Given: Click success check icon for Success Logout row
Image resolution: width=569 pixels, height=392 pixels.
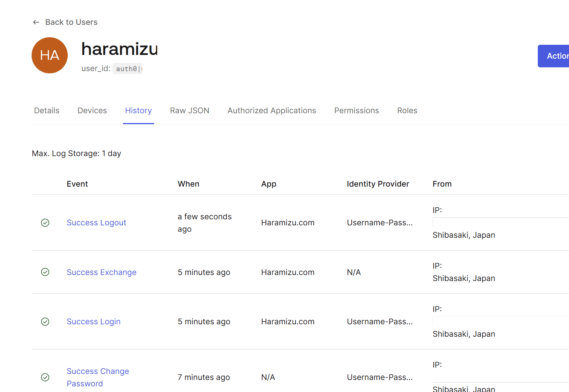Looking at the screenshot, I should (45, 223).
